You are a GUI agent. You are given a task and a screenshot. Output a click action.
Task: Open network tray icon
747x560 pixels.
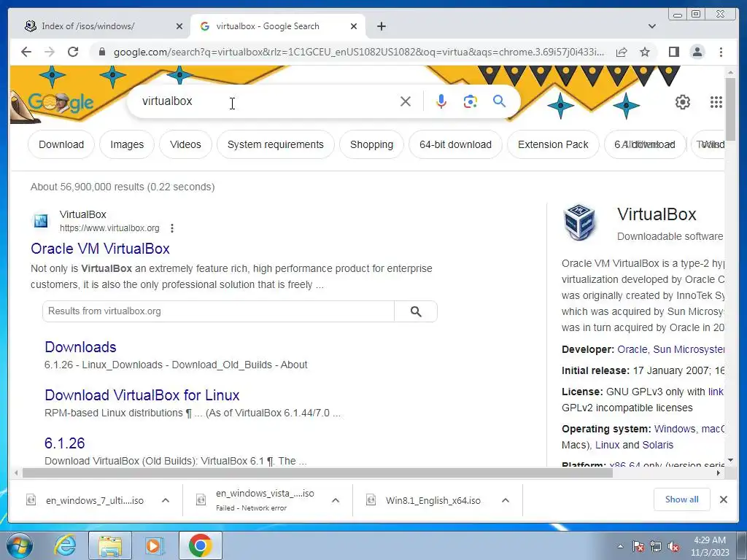click(x=656, y=546)
